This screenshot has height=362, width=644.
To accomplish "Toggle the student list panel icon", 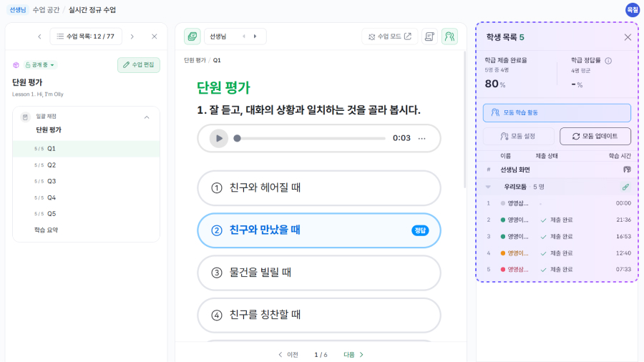I will click(449, 36).
